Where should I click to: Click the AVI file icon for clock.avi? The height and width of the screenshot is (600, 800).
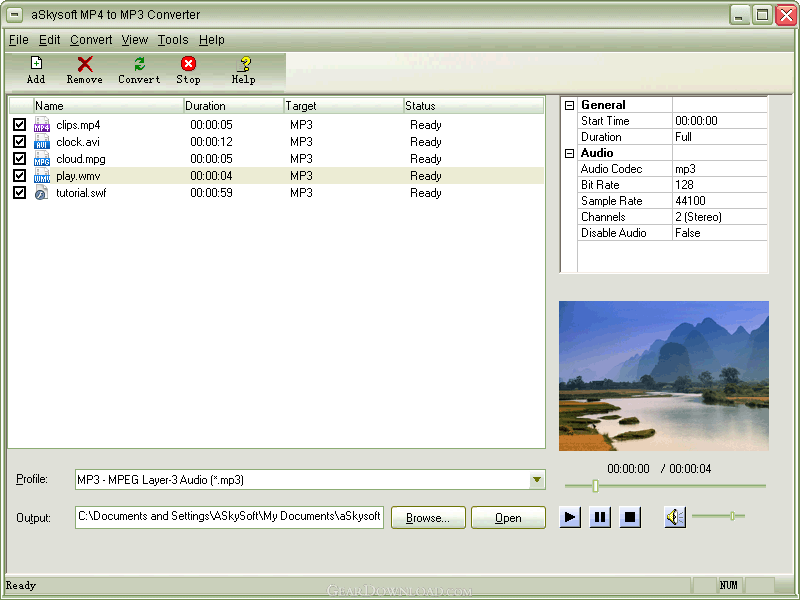click(x=42, y=141)
